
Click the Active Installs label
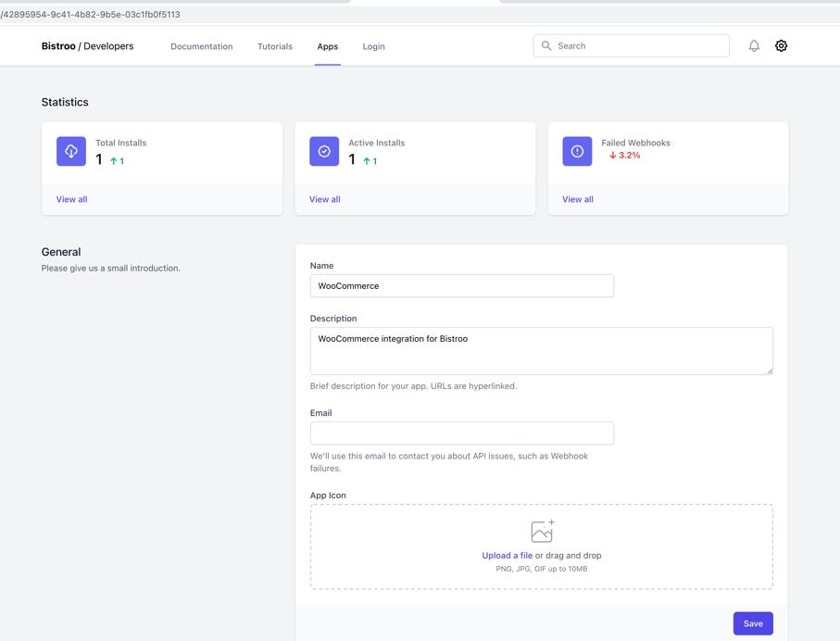pyautogui.click(x=377, y=143)
